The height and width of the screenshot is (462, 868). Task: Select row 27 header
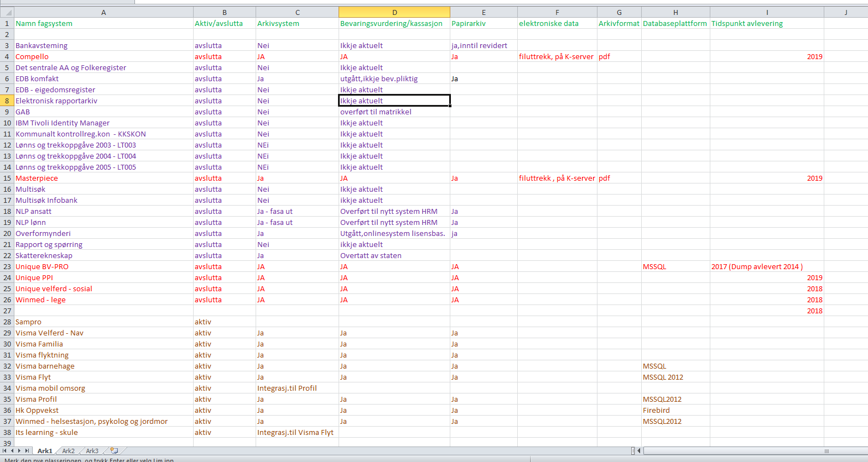(x=7, y=311)
